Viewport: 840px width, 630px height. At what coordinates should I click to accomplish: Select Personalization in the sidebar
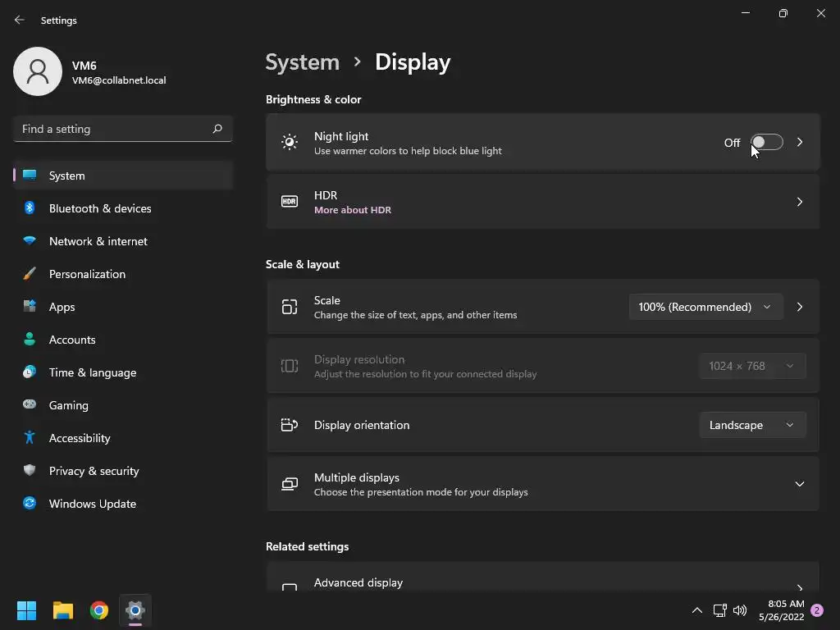tap(87, 274)
